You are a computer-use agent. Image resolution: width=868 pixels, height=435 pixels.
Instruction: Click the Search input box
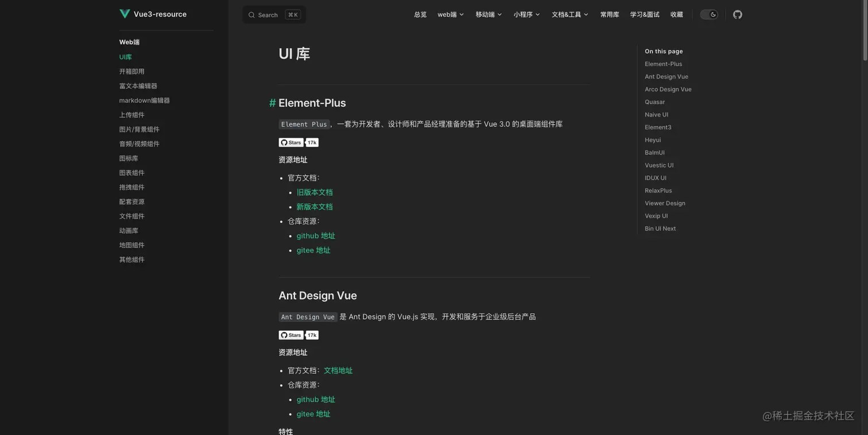tap(274, 15)
